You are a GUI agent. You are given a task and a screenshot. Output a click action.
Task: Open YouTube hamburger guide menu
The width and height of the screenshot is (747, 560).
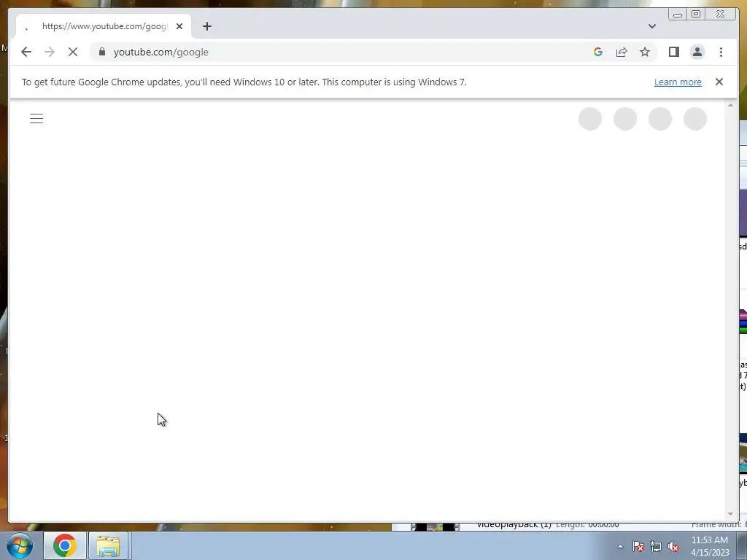pyautogui.click(x=36, y=119)
